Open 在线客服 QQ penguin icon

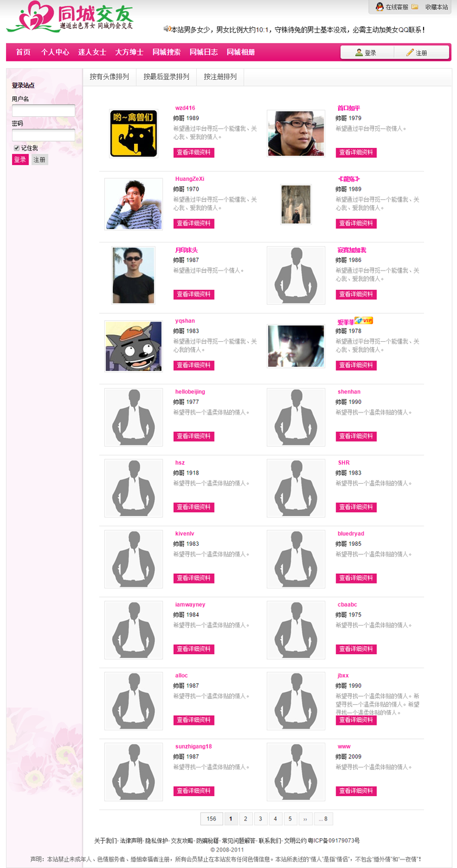379,7
